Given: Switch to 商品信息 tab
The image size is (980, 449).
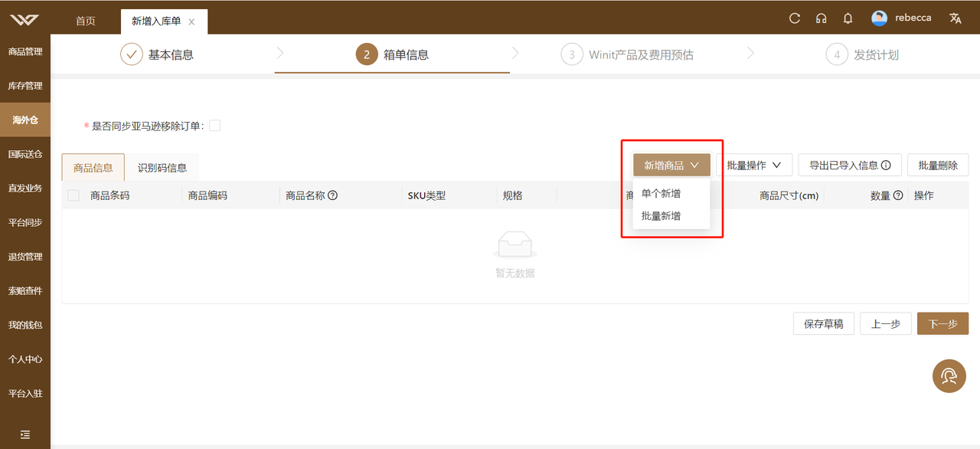Looking at the screenshot, I should (93, 167).
